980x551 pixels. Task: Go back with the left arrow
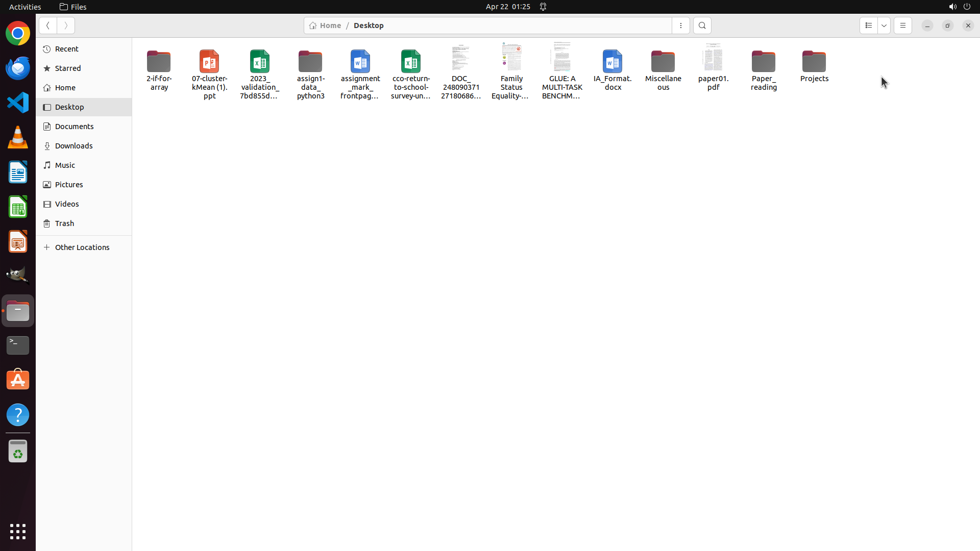coord(48,26)
